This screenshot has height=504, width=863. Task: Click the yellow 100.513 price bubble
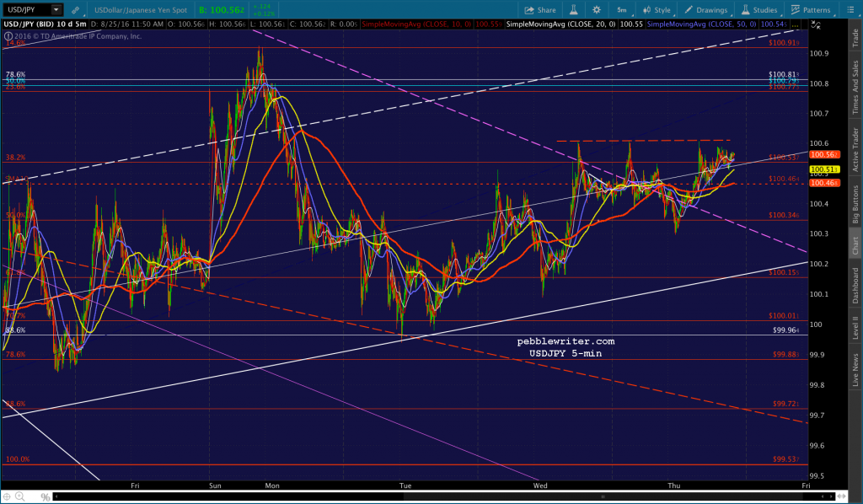click(824, 169)
